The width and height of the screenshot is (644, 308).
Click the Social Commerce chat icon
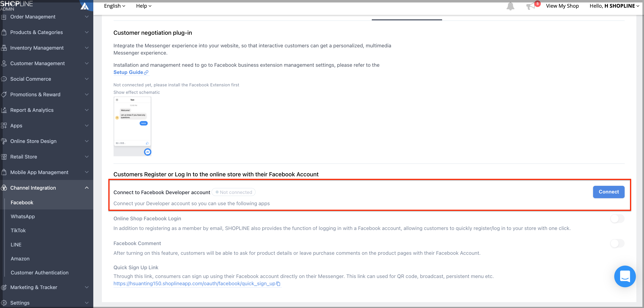4,79
